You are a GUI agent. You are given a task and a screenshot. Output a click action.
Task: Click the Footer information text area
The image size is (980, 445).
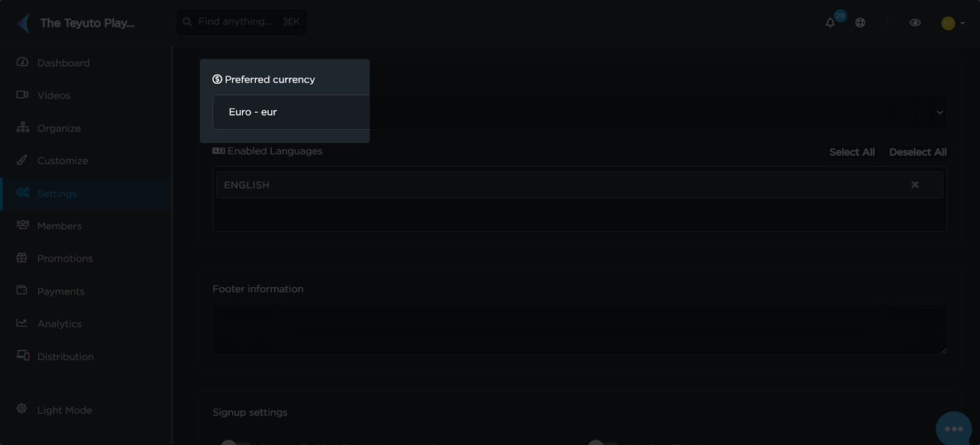coord(579,329)
